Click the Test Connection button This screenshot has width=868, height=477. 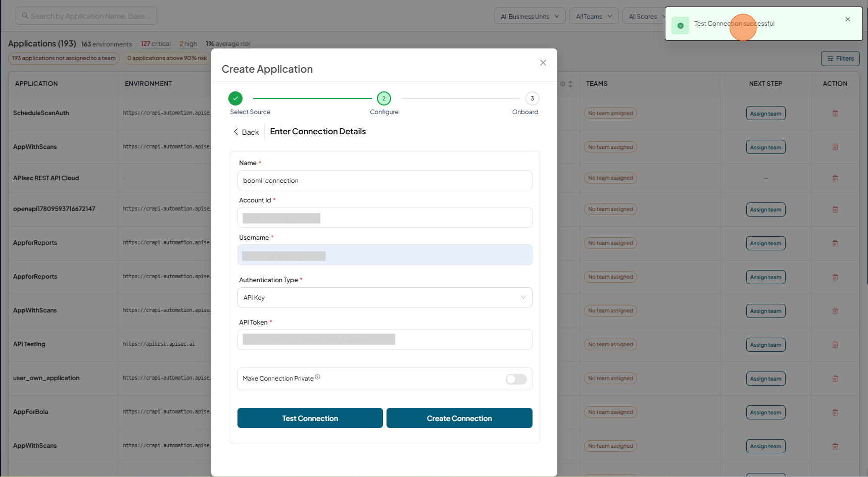(310, 418)
